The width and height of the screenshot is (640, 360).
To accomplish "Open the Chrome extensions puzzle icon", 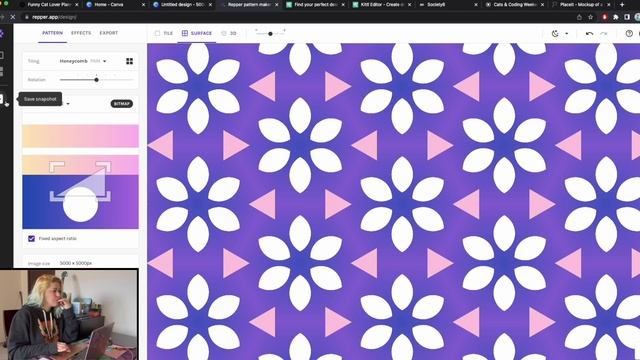I will [x=616, y=17].
